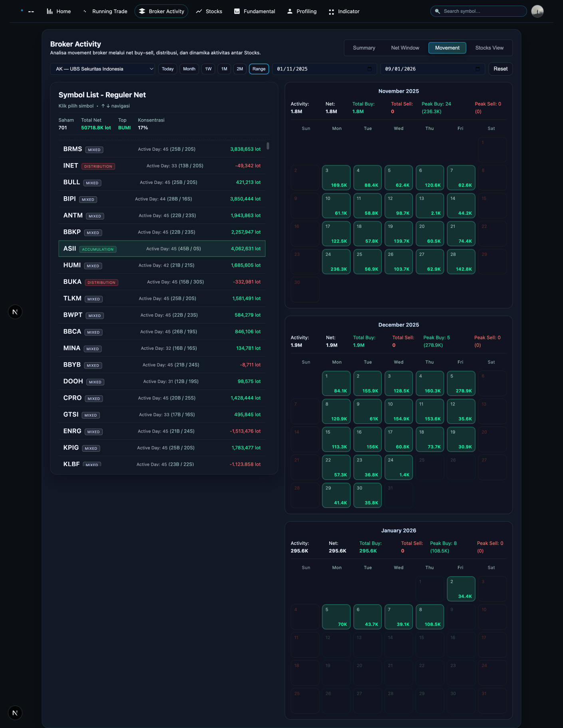Click the Broker Activity layers icon
The width and height of the screenshot is (563, 728).
tap(142, 12)
